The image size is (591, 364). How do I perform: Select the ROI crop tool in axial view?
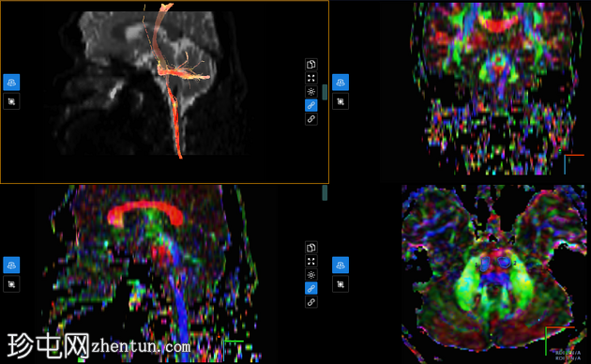tap(341, 284)
